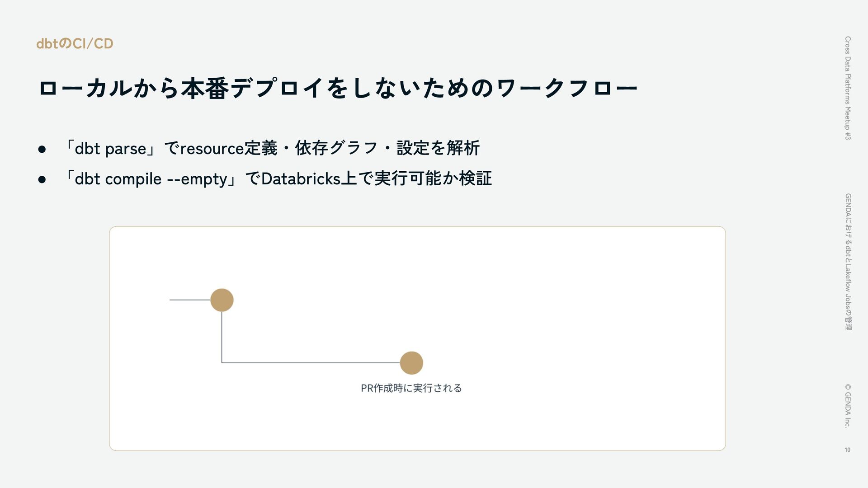Viewport: 868px width, 488px height.
Task: Click the horizontal connector leading to the second node
Action: point(311,363)
